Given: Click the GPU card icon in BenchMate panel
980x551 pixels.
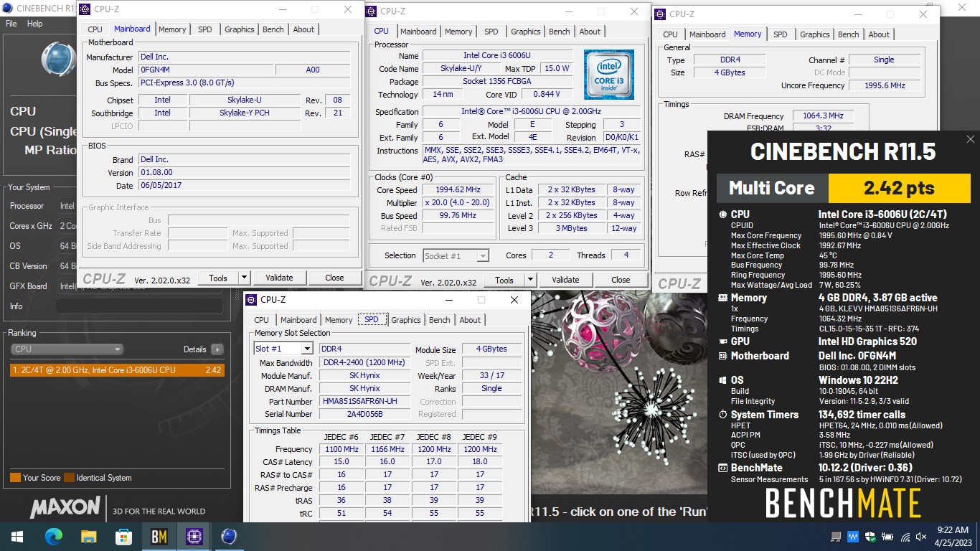Looking at the screenshot, I should [x=722, y=342].
